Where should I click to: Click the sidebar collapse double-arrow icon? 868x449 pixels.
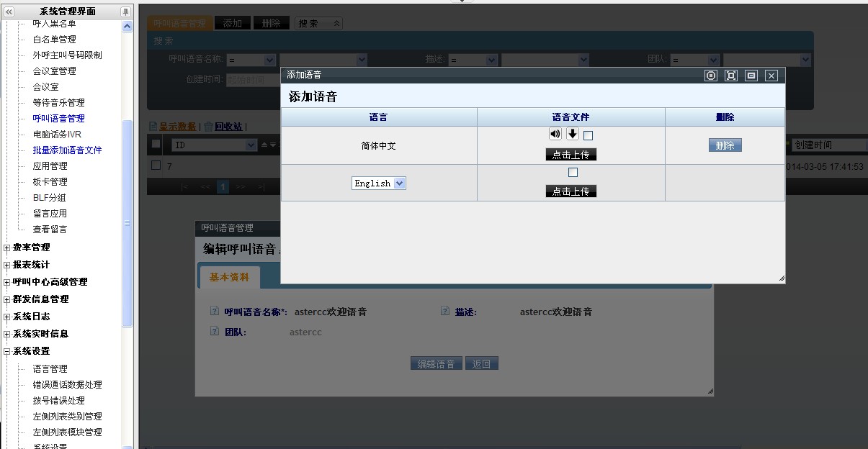coord(9,12)
